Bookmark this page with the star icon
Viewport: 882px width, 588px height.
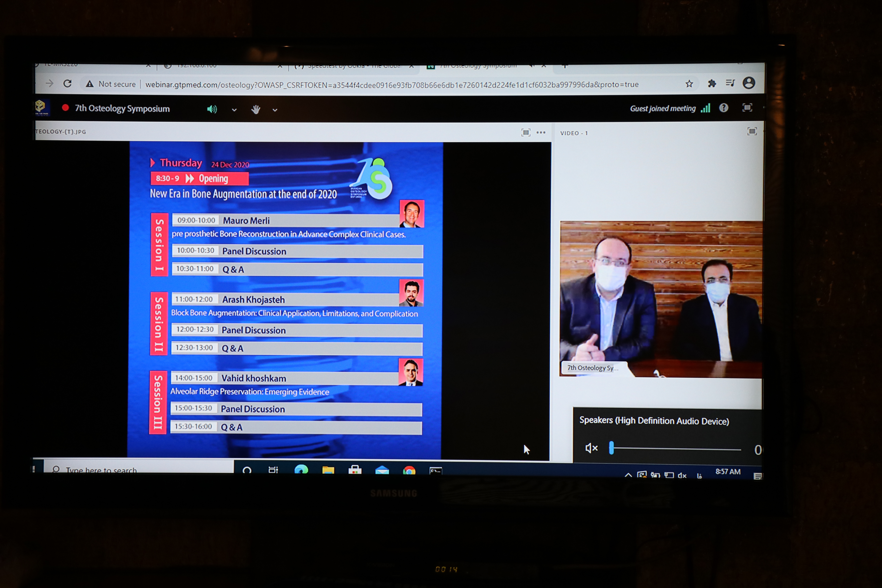click(x=689, y=84)
